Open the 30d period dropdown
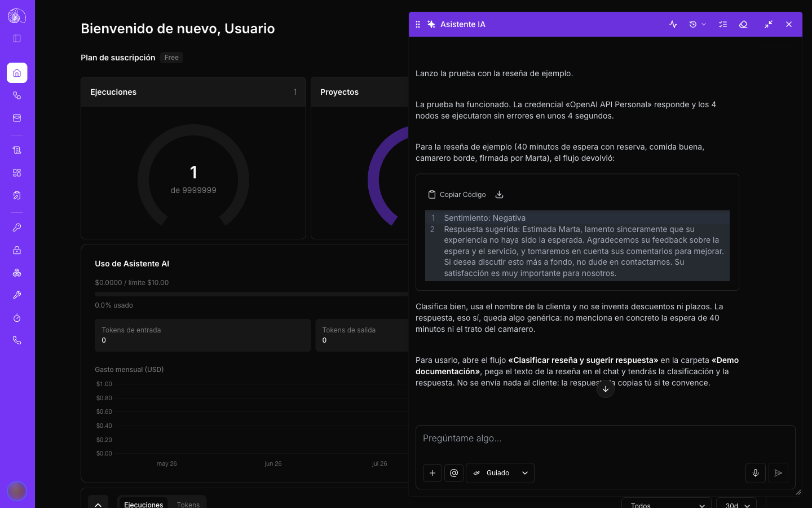812x508 pixels. pos(736,505)
